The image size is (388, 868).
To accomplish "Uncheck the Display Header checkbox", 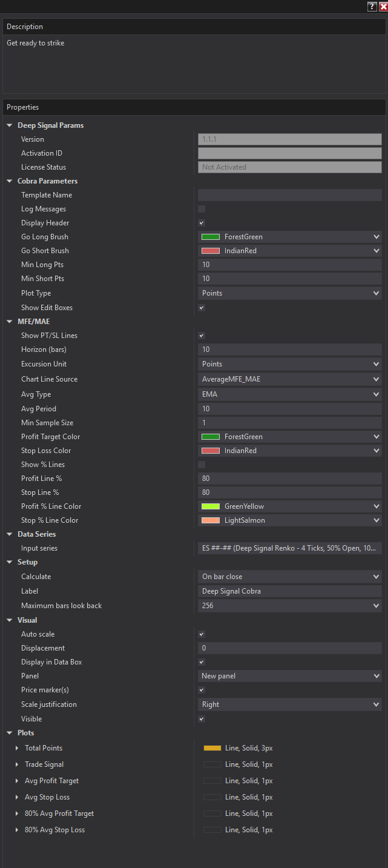I will point(202,223).
